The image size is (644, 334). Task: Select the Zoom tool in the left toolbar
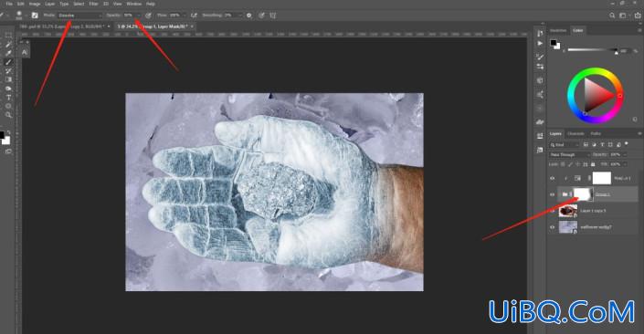tap(8, 115)
